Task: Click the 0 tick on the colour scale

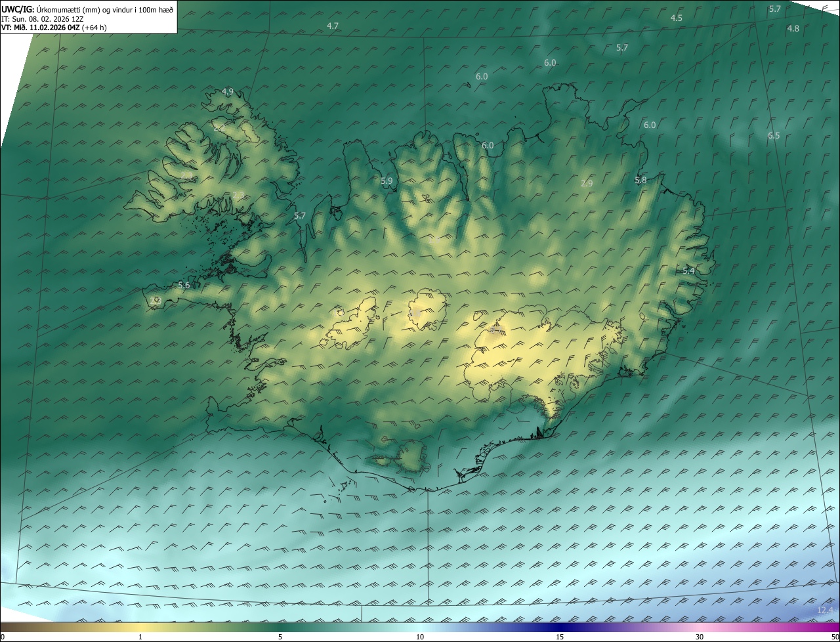Action: (x=3, y=637)
